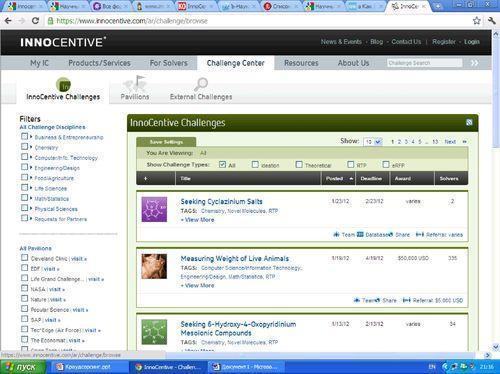
Task: Click Database icon for Cyclazinium Salts
Action: point(360,234)
